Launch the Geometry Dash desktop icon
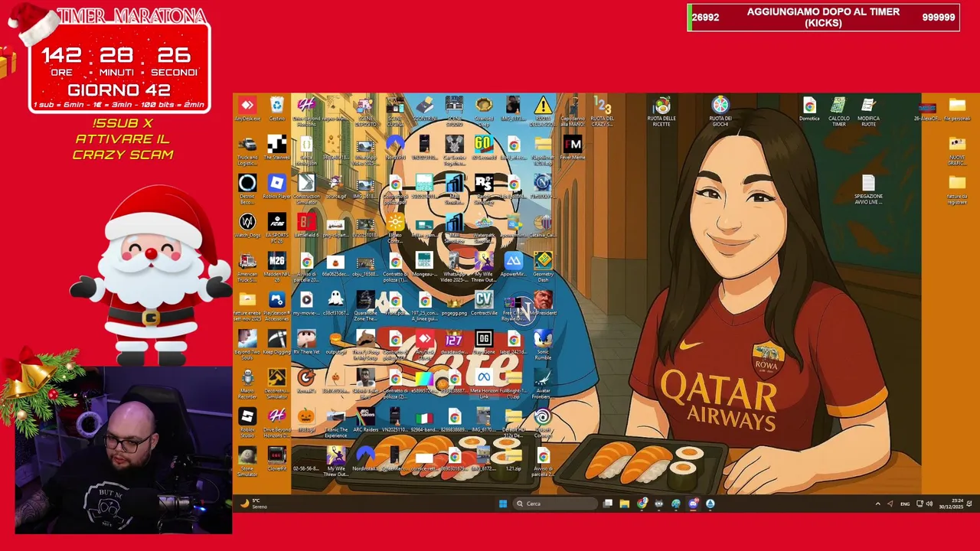The height and width of the screenshot is (551, 980). point(543,267)
